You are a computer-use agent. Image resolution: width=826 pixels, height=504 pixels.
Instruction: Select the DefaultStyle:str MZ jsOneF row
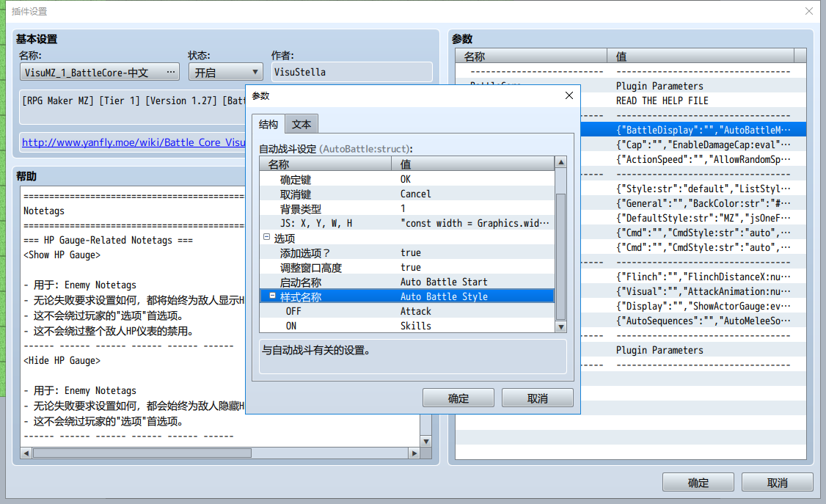693,218
